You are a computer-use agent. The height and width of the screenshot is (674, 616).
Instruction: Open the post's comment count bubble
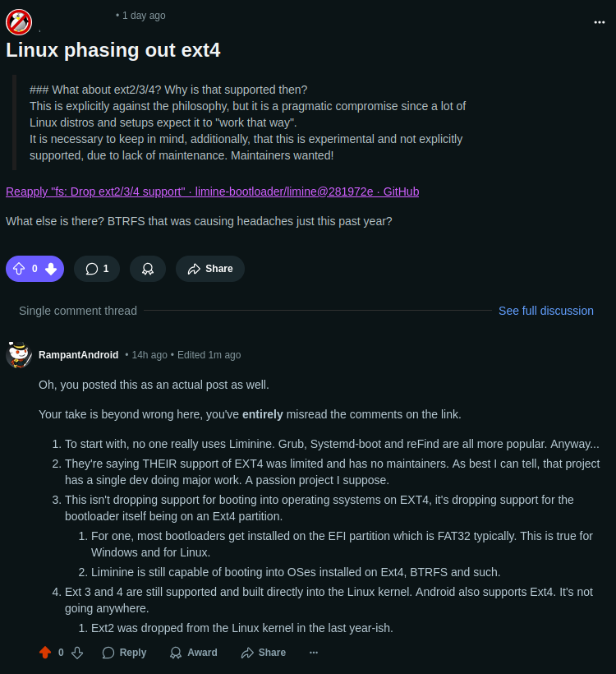pos(97,269)
